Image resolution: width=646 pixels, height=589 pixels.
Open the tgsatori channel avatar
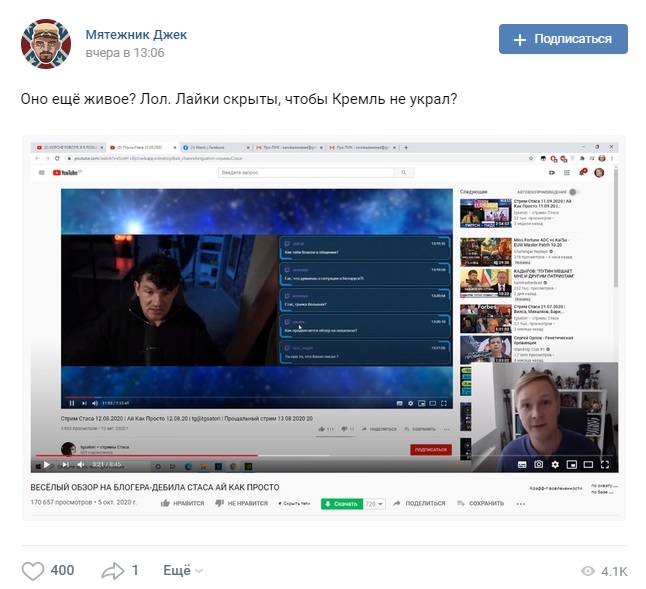[x=68, y=449]
